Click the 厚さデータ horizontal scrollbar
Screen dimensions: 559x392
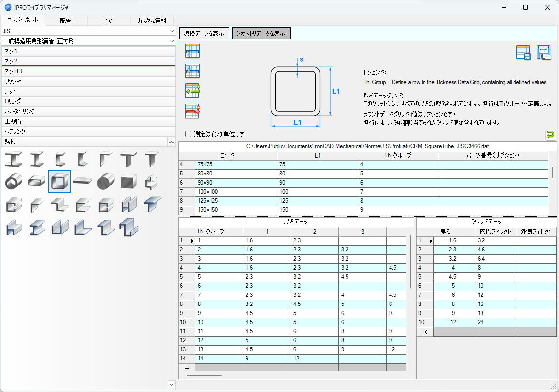pos(204,375)
